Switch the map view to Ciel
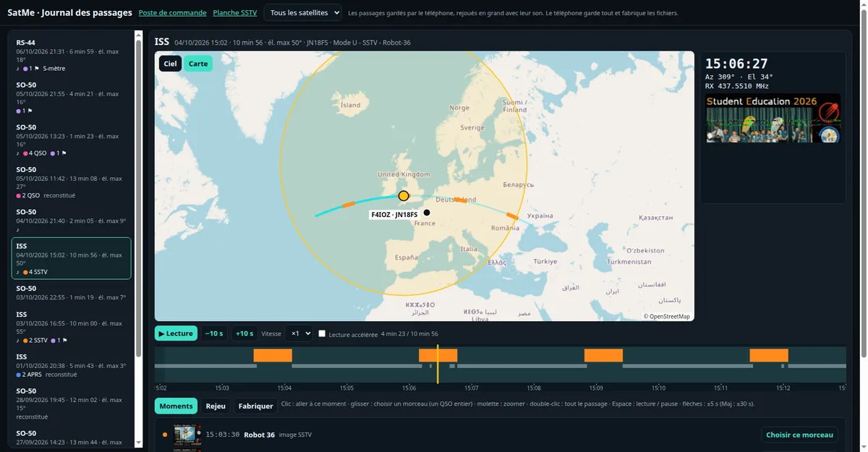This screenshot has width=868, height=452. (170, 64)
